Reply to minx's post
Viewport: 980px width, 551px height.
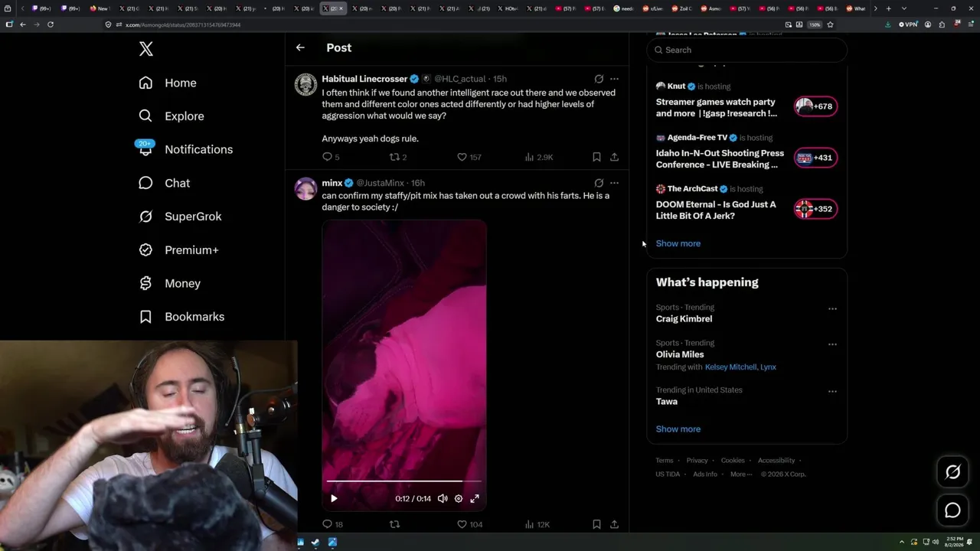tap(332, 524)
